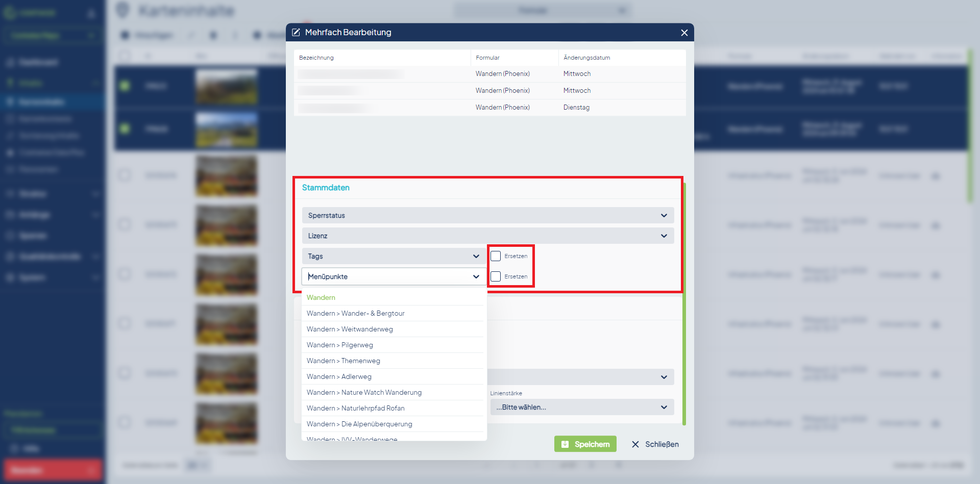
Task: Click the red button at sidebar bottom
Action: point(53,470)
